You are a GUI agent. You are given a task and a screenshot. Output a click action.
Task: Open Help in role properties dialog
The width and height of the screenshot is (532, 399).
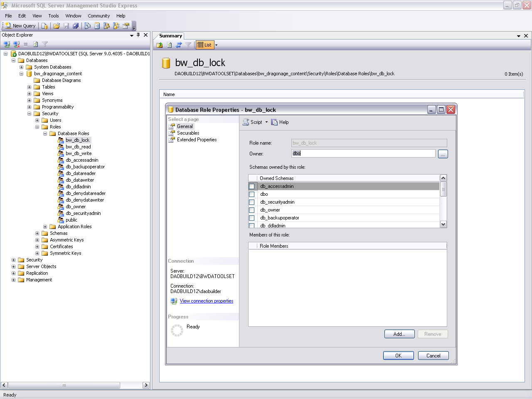tap(280, 122)
